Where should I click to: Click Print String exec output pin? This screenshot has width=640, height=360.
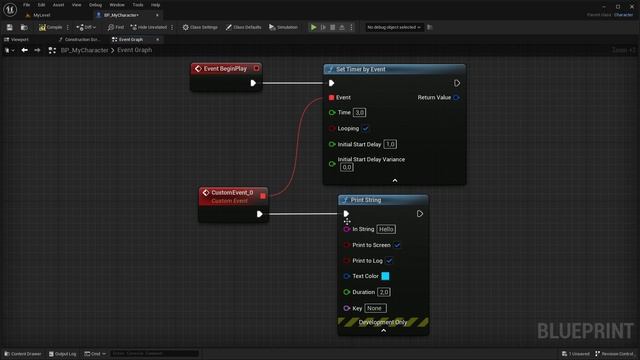tap(420, 214)
